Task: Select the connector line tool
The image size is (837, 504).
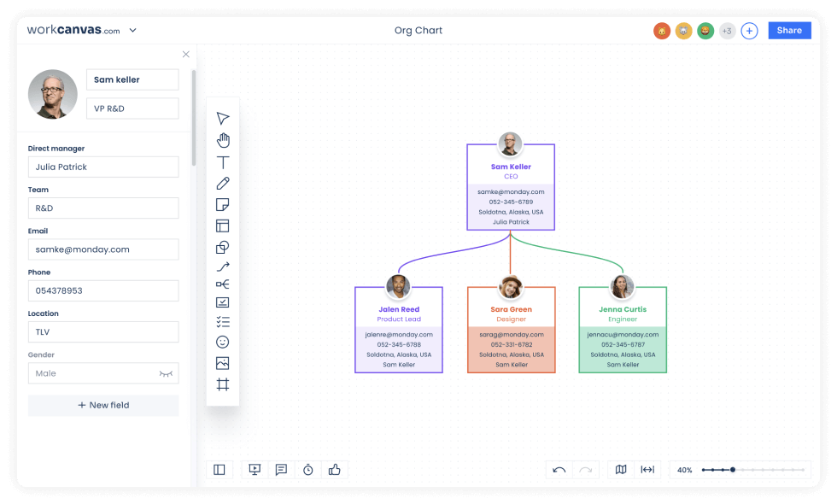Action: 223,266
